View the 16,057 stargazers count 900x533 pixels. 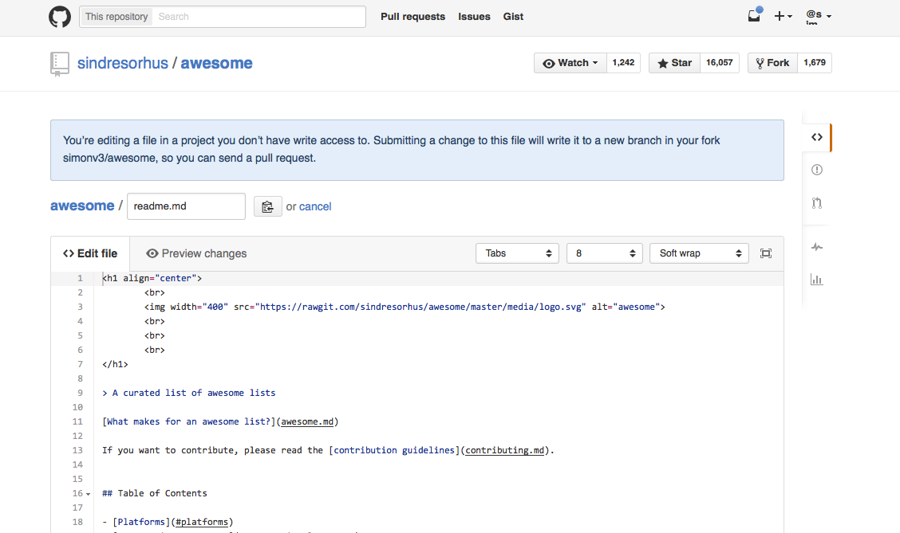720,63
